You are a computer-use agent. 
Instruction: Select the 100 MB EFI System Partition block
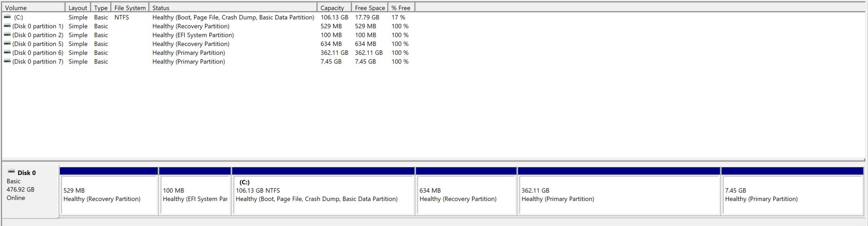point(195,191)
